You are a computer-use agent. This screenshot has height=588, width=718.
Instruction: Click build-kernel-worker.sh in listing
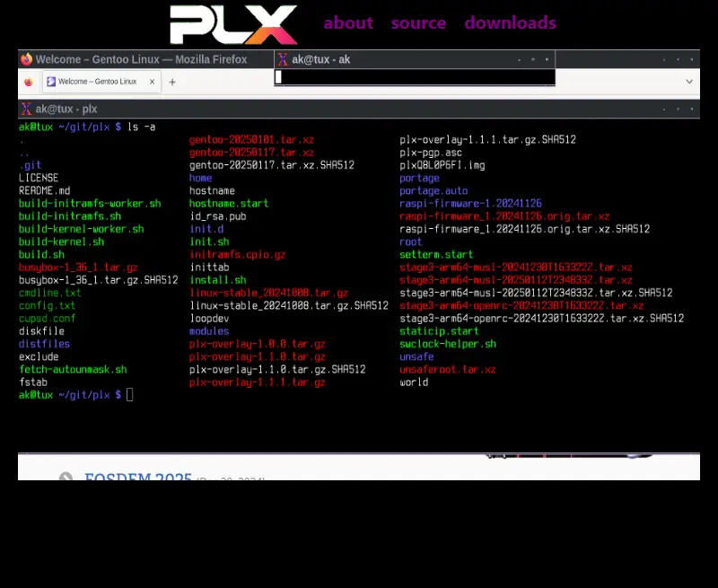[x=81, y=229]
